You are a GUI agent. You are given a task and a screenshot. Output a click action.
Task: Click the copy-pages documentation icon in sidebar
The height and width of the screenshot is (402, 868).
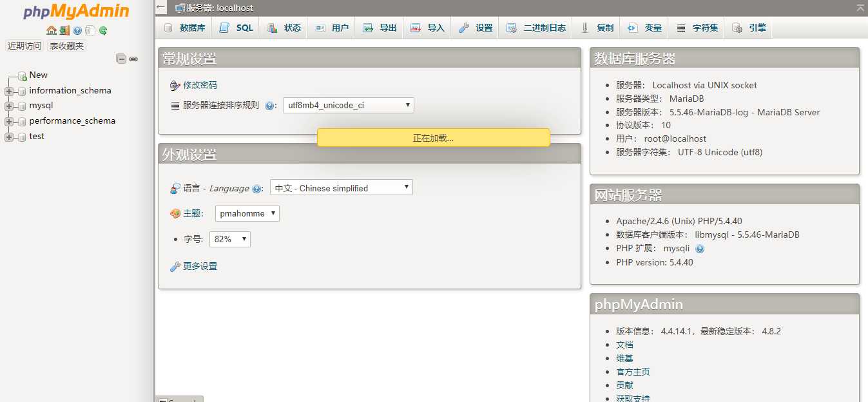(x=90, y=30)
